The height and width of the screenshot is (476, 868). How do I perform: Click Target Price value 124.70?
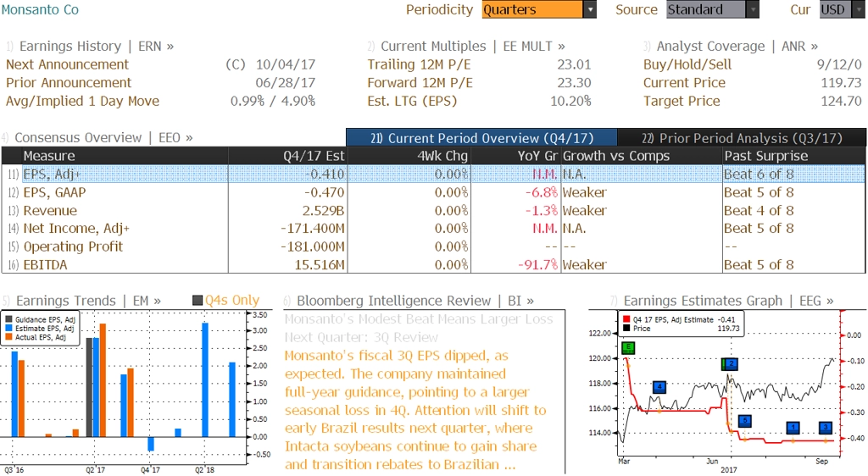(x=842, y=101)
